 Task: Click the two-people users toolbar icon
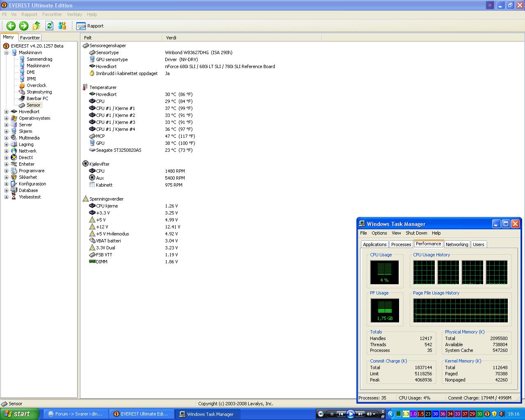tap(62, 26)
